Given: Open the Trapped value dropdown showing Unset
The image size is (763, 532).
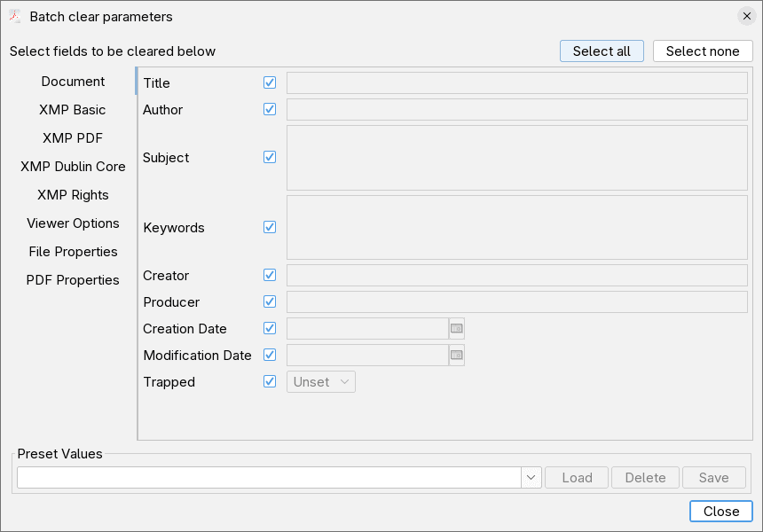Looking at the screenshot, I should coord(320,381).
